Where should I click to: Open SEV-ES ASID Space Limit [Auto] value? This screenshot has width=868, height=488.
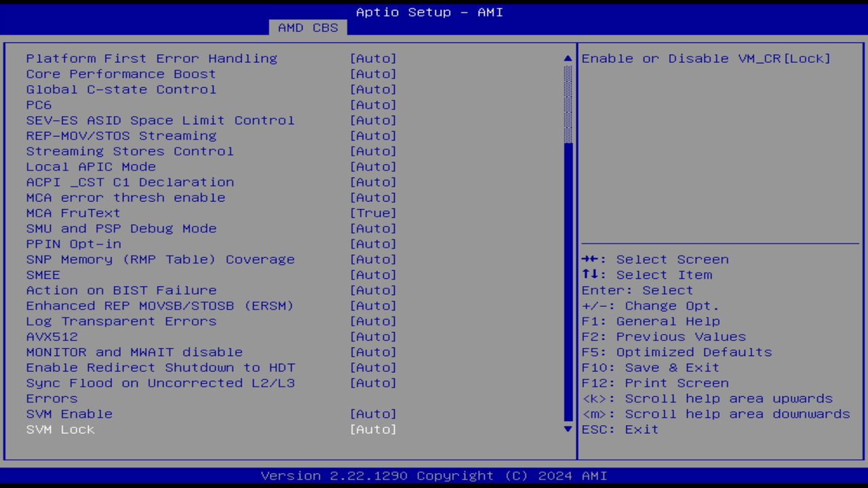click(x=373, y=120)
